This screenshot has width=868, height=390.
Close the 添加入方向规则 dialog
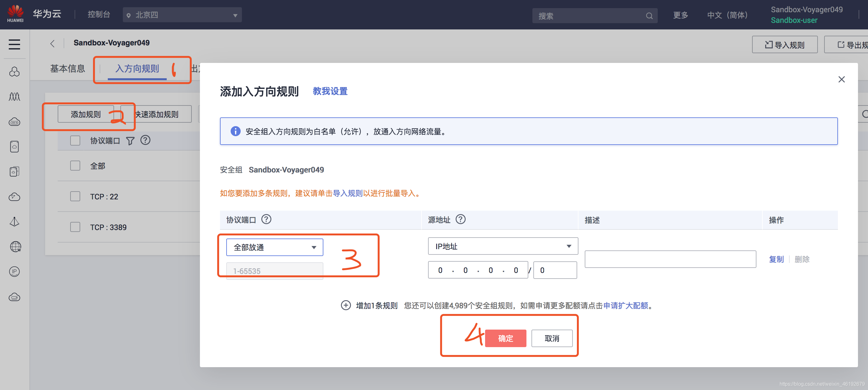pyautogui.click(x=841, y=80)
